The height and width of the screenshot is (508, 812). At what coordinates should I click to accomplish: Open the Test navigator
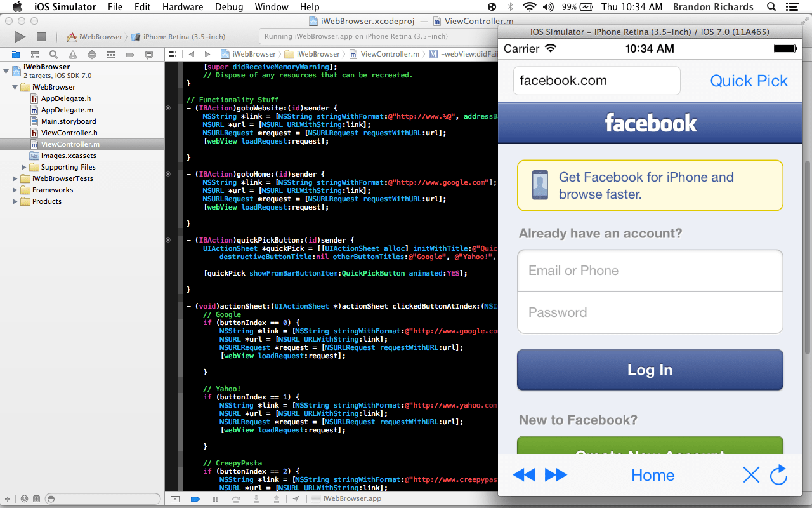(x=92, y=55)
